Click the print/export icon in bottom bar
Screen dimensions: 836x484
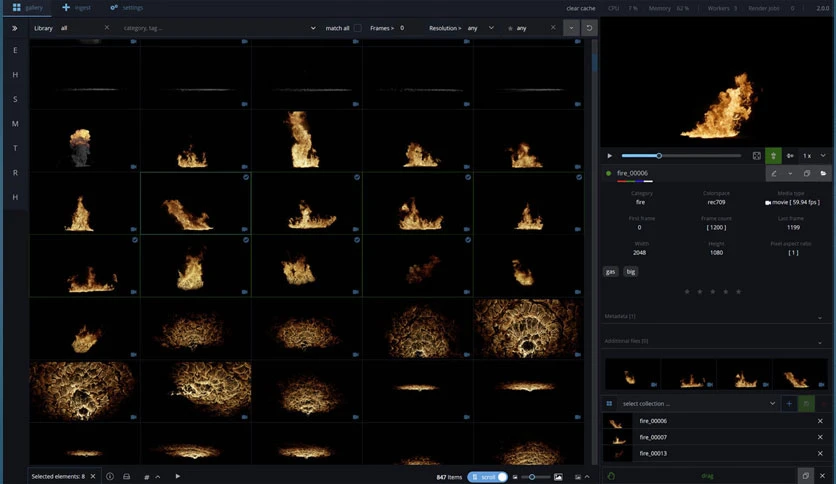[126, 477]
